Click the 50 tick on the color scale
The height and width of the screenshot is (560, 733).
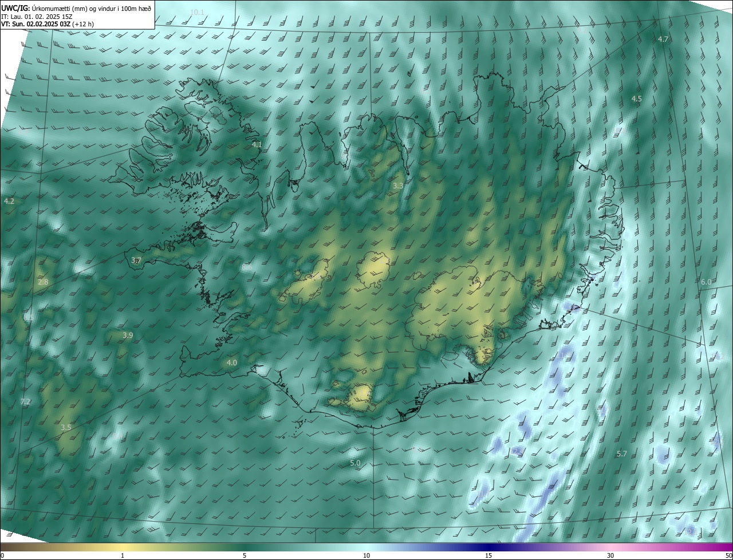[728, 555]
